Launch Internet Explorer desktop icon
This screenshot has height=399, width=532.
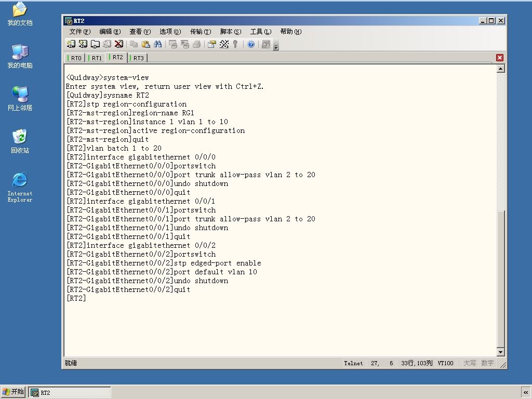(20, 187)
